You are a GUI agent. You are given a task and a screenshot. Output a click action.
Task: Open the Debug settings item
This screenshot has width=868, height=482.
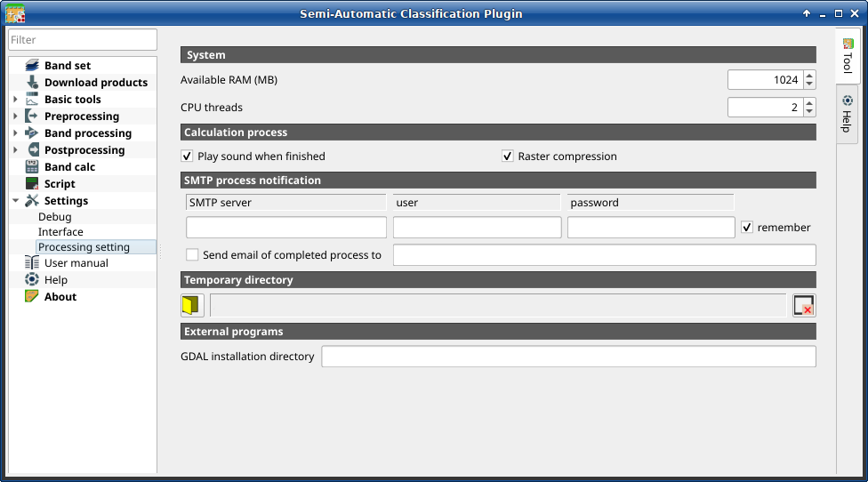click(55, 217)
